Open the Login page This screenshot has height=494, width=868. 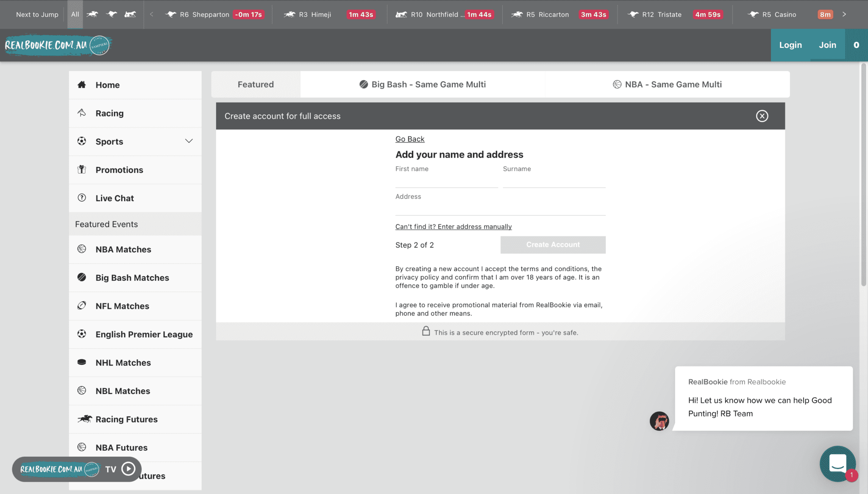tap(790, 45)
